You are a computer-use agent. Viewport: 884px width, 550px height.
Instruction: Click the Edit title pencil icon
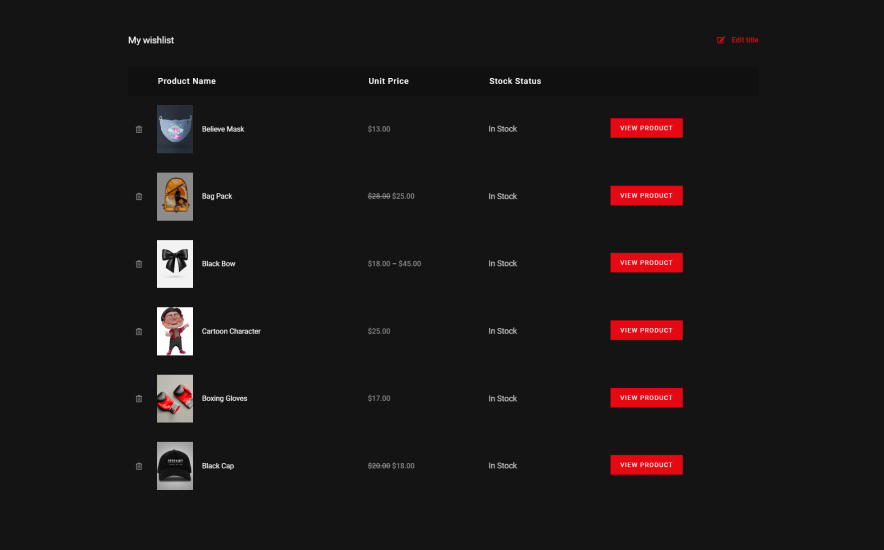point(721,40)
